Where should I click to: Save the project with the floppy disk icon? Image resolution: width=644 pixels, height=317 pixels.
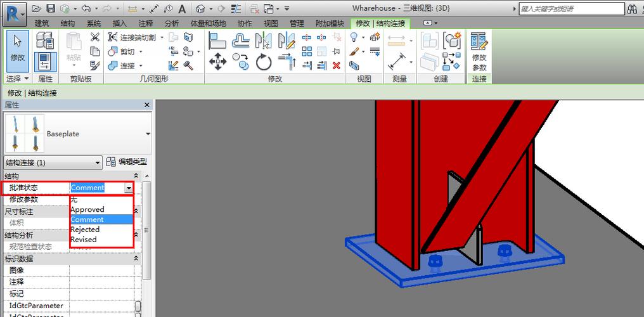point(50,8)
